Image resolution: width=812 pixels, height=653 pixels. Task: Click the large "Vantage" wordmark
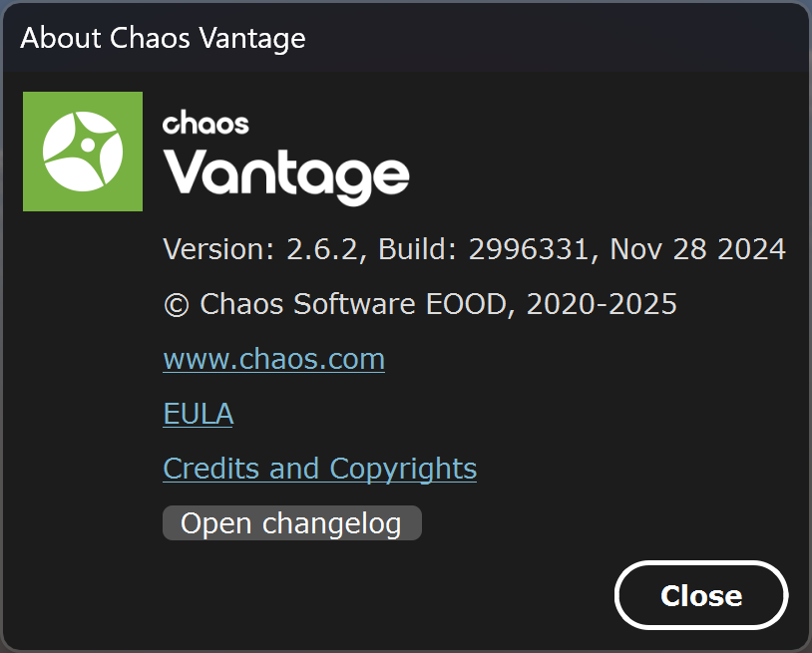(x=286, y=175)
